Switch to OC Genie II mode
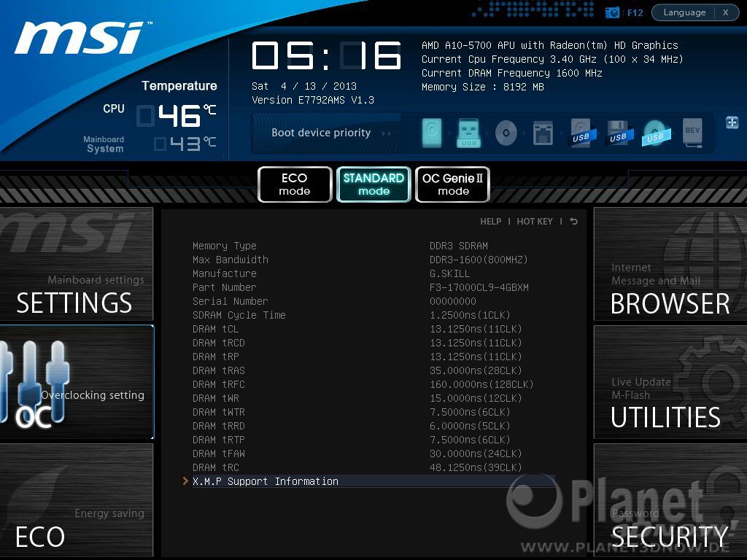Screen dimensions: 747x560 tap(452, 184)
